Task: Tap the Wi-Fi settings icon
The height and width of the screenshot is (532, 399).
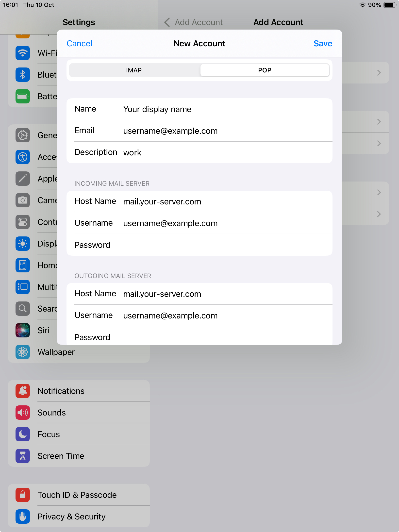Action: click(23, 53)
